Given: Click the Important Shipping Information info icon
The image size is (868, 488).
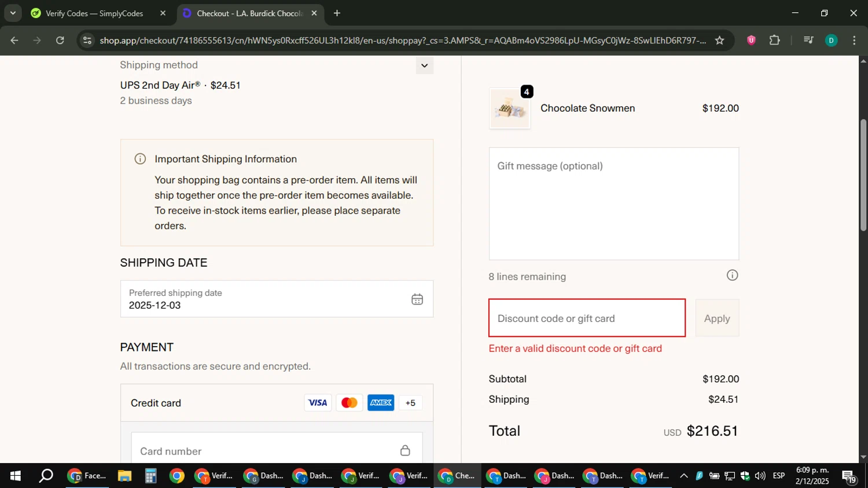Looking at the screenshot, I should click(x=140, y=159).
